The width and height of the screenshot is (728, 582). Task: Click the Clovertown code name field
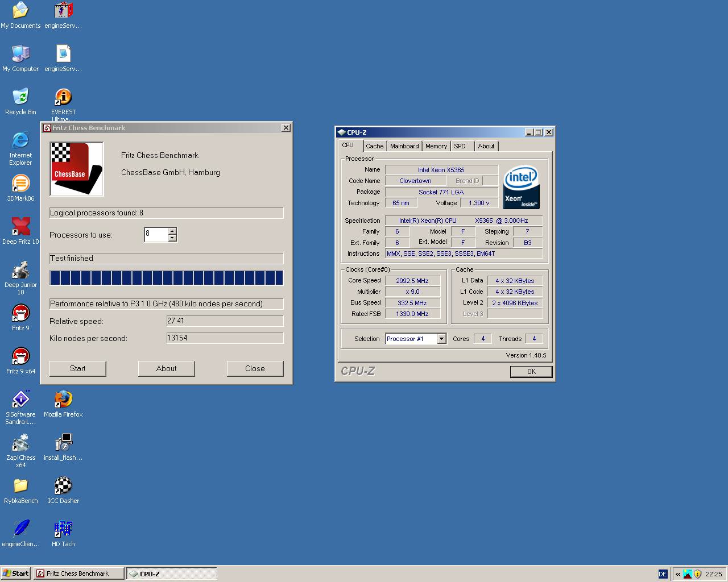(415, 181)
